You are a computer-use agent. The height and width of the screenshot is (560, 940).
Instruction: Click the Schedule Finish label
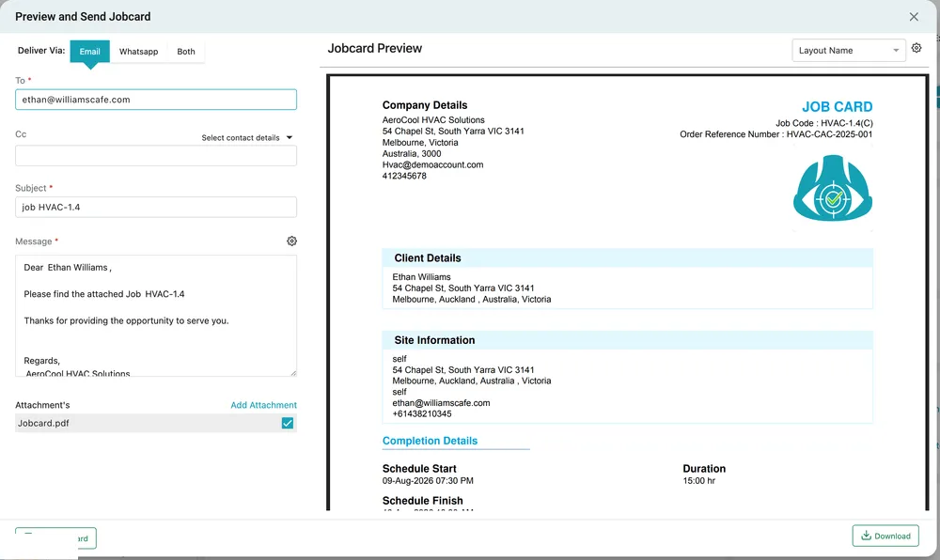point(423,501)
